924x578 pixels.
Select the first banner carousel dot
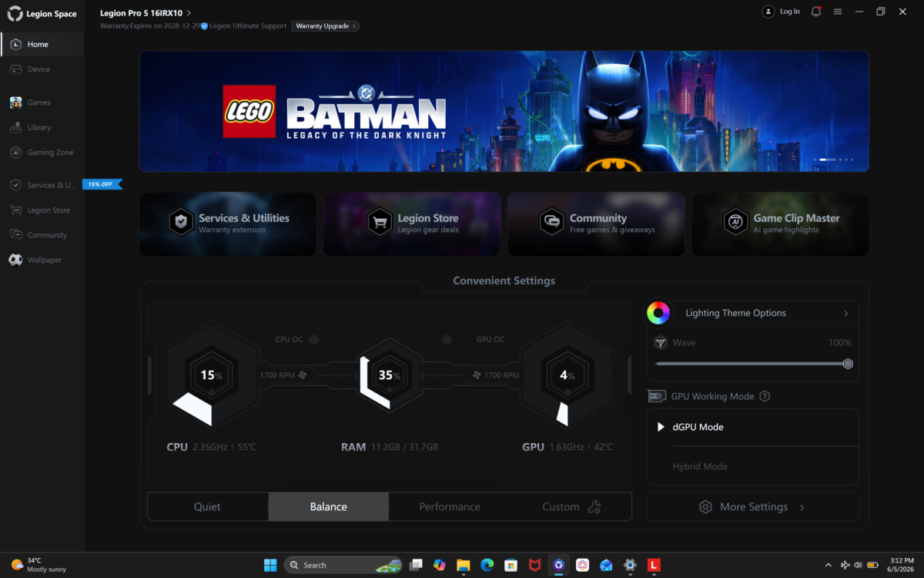[x=815, y=160]
